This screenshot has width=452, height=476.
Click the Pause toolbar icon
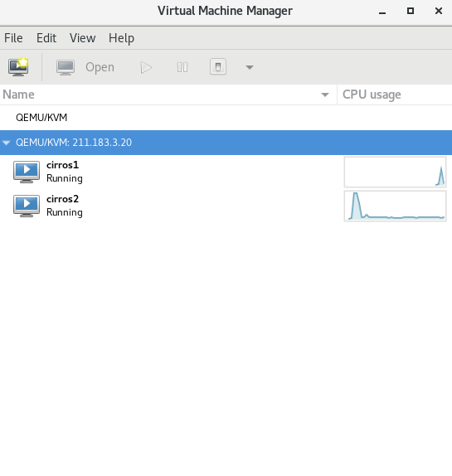(x=182, y=67)
